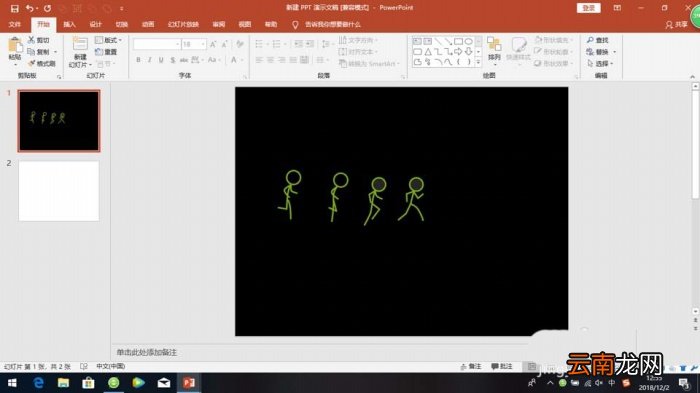700x393 pixels.
Task: Select slide 1 thumbnail with stick figures
Action: (59, 121)
